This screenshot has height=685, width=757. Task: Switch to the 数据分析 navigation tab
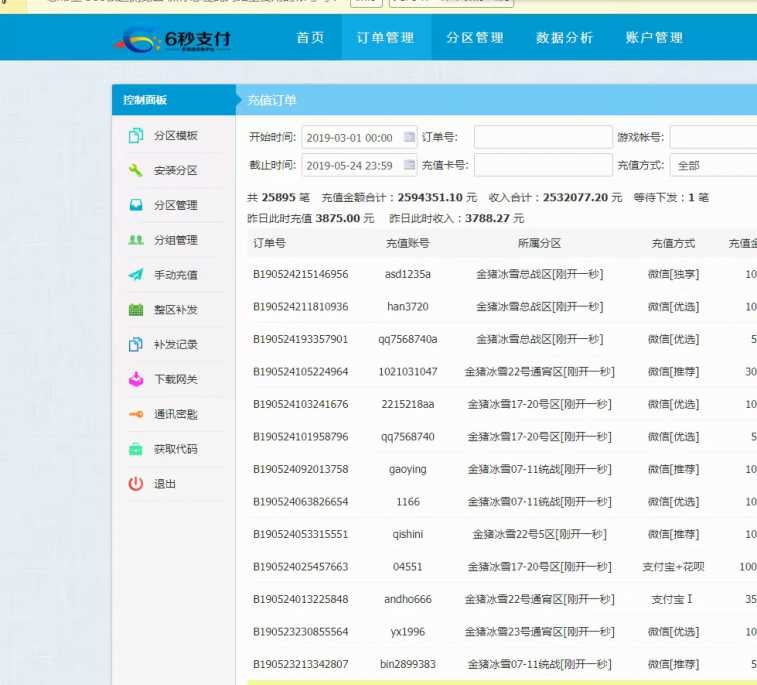click(x=564, y=38)
